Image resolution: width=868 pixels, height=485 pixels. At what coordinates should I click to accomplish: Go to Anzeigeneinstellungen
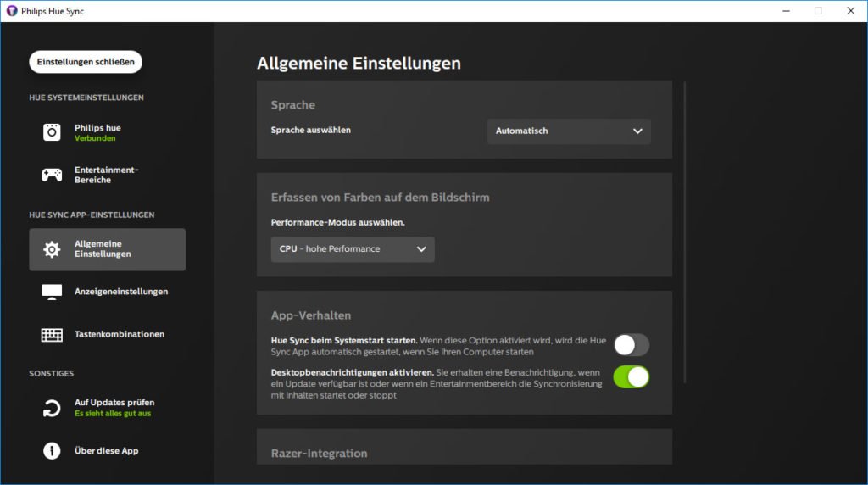pyautogui.click(x=107, y=292)
